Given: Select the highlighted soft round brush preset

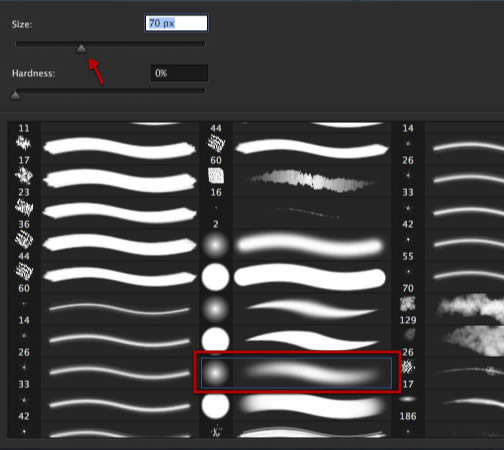Looking at the screenshot, I should [x=296, y=373].
